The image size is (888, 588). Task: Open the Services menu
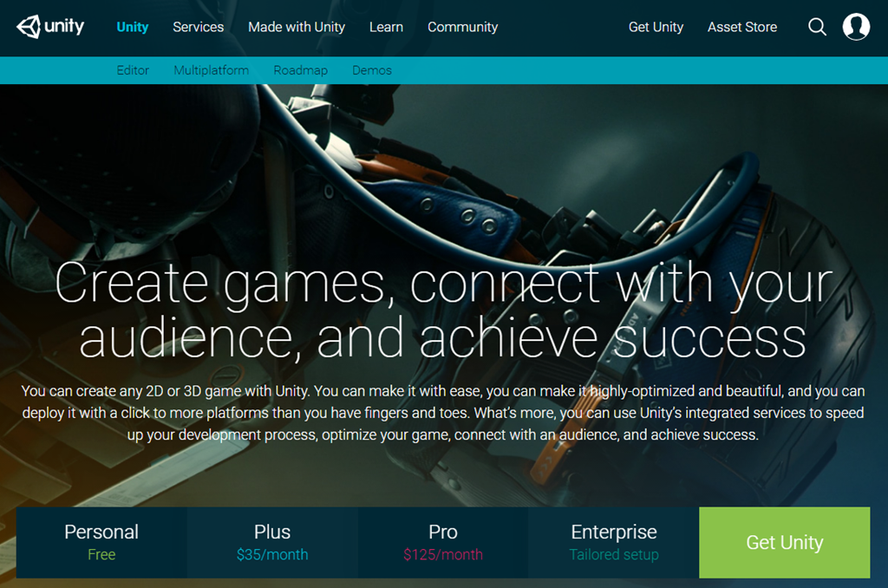tap(199, 27)
